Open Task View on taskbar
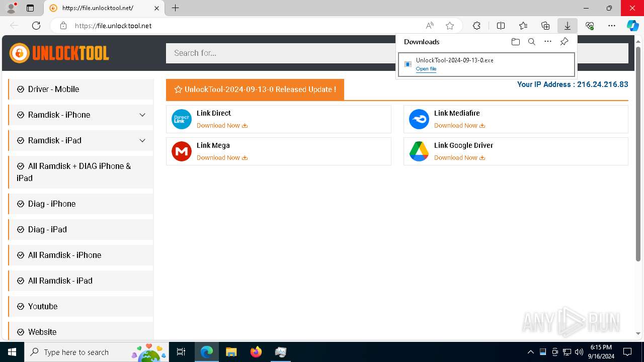The image size is (644, 362). (x=181, y=352)
